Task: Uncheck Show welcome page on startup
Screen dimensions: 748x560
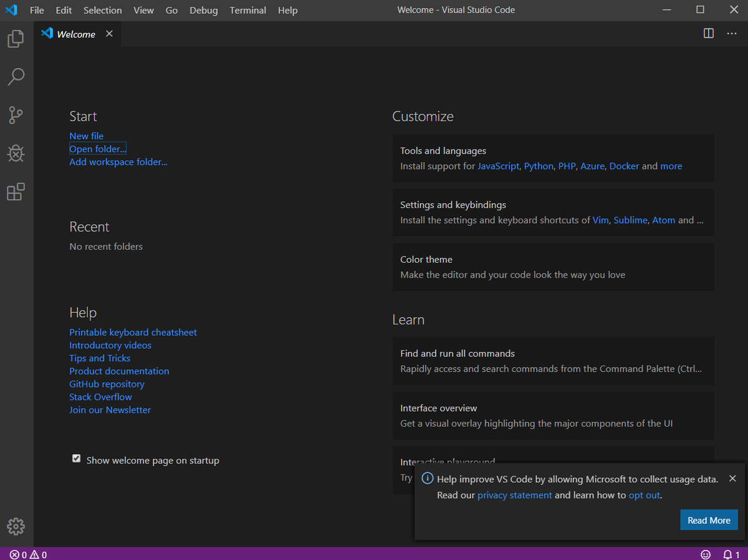Action: [76, 458]
